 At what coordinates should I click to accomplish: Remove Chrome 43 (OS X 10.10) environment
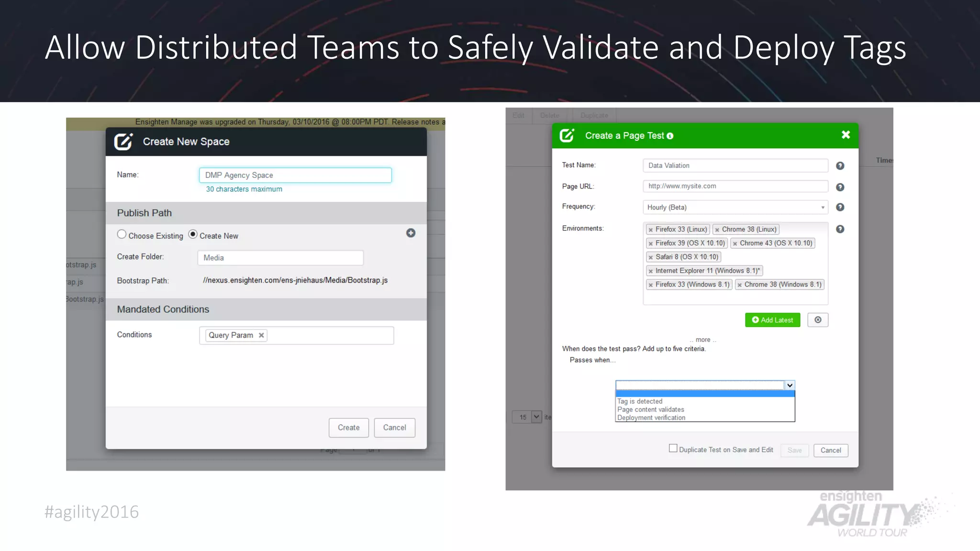coord(735,244)
